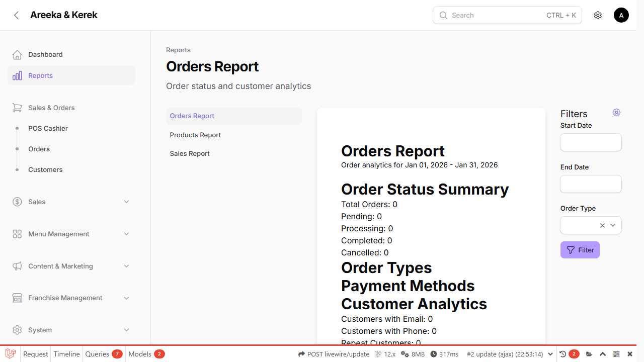This screenshot has width=644, height=362.
Task: Open the Order Type dropdown
Action: click(612, 225)
